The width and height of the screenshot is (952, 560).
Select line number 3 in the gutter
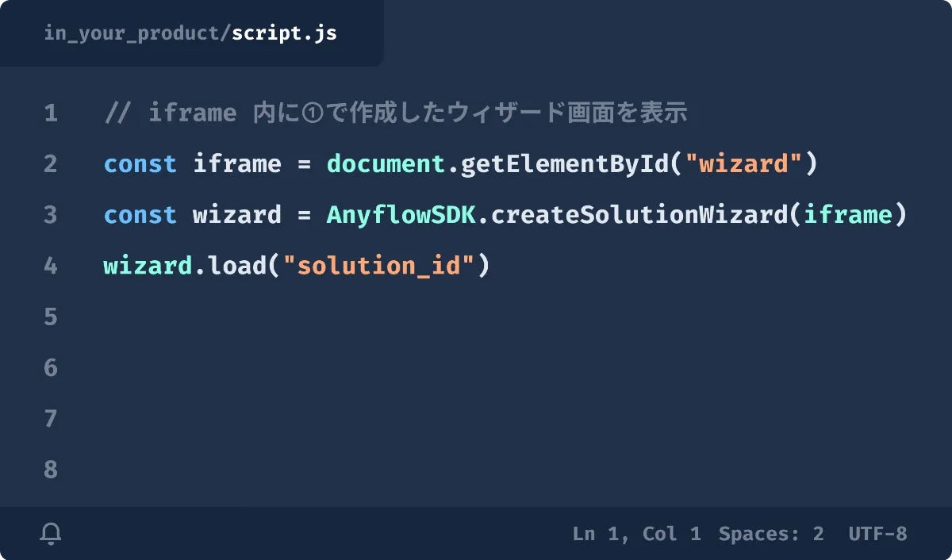click(x=51, y=215)
